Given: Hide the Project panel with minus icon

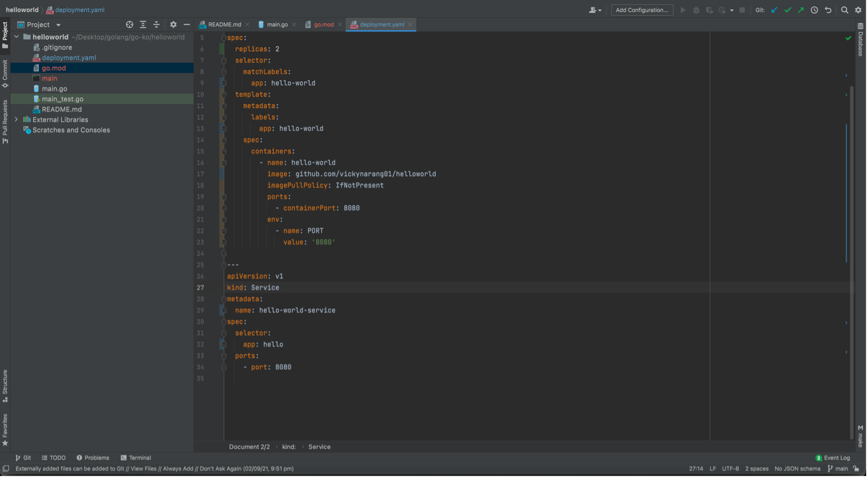Looking at the screenshot, I should (x=187, y=25).
